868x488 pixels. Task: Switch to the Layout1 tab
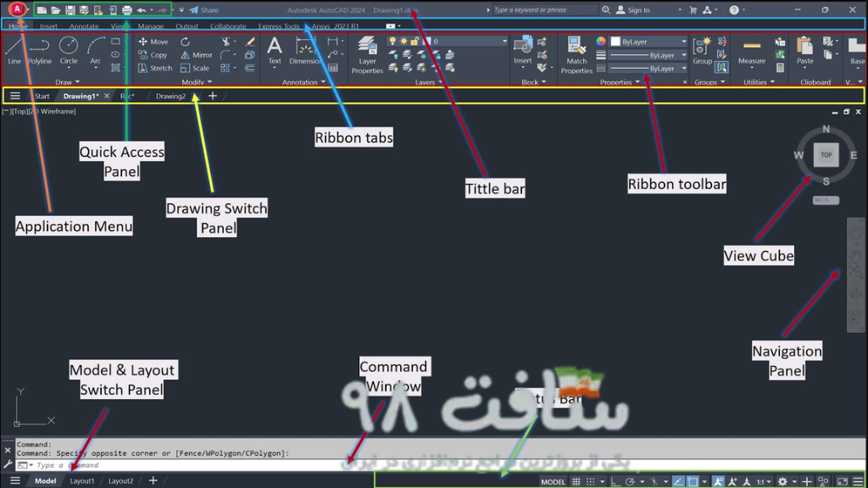[82, 481]
